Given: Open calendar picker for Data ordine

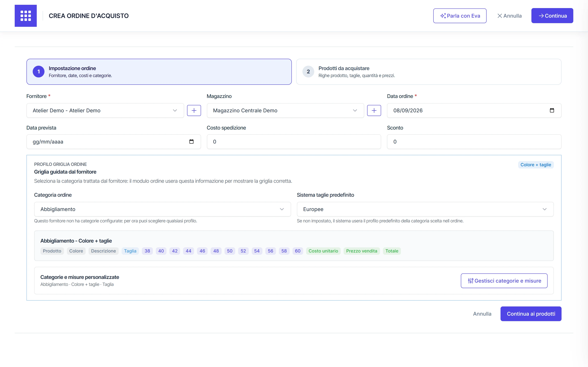Looking at the screenshot, I should (552, 110).
